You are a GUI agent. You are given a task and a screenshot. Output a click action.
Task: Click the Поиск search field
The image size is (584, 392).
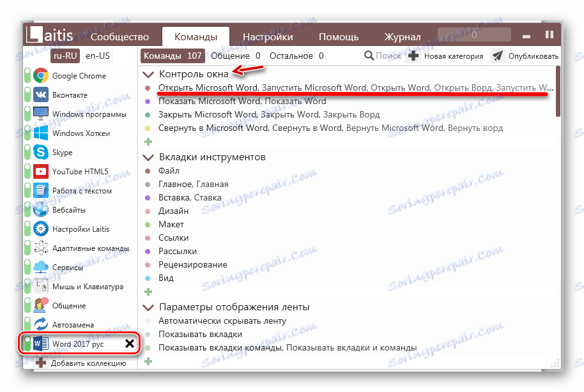point(388,56)
